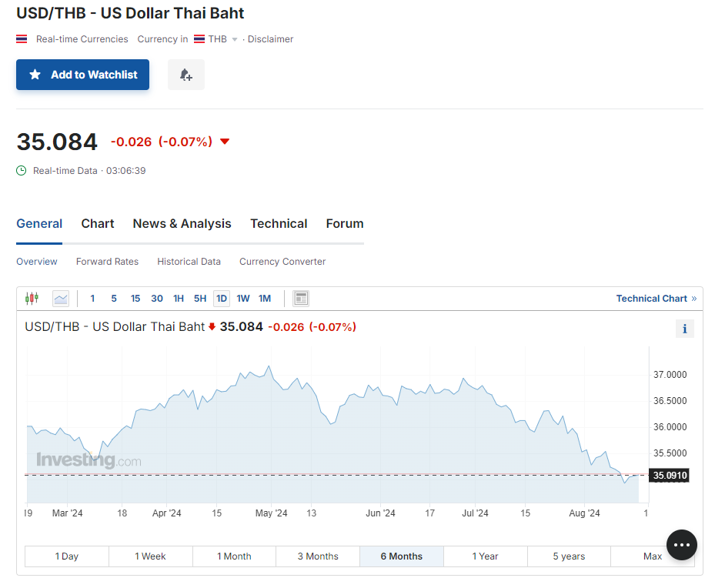
Task: Switch chart to area view icon
Action: click(61, 299)
